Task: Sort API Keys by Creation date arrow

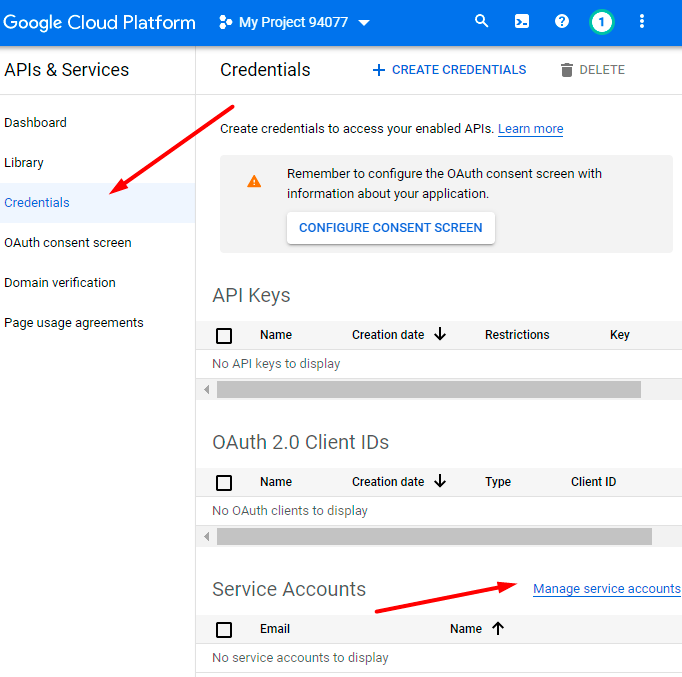Action: pyautogui.click(x=440, y=335)
